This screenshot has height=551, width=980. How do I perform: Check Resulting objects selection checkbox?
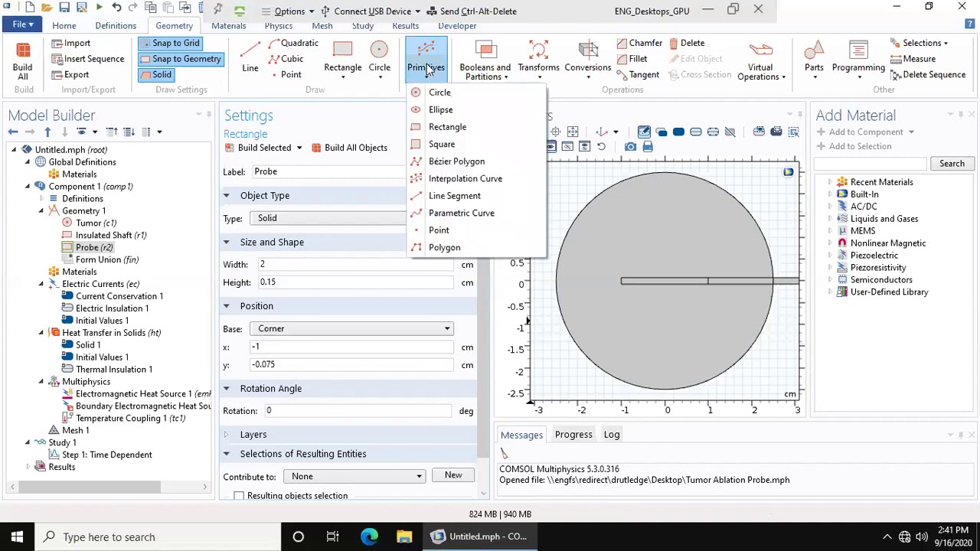239,496
